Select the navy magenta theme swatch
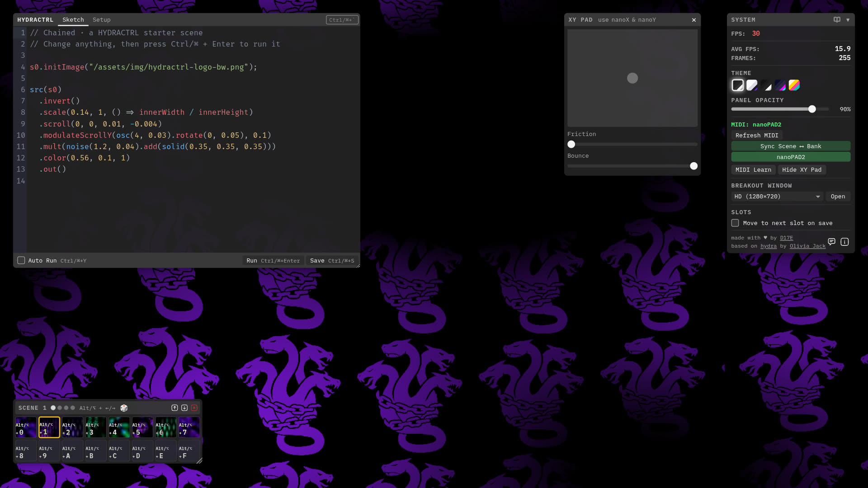This screenshot has width=868, height=488. [x=780, y=85]
